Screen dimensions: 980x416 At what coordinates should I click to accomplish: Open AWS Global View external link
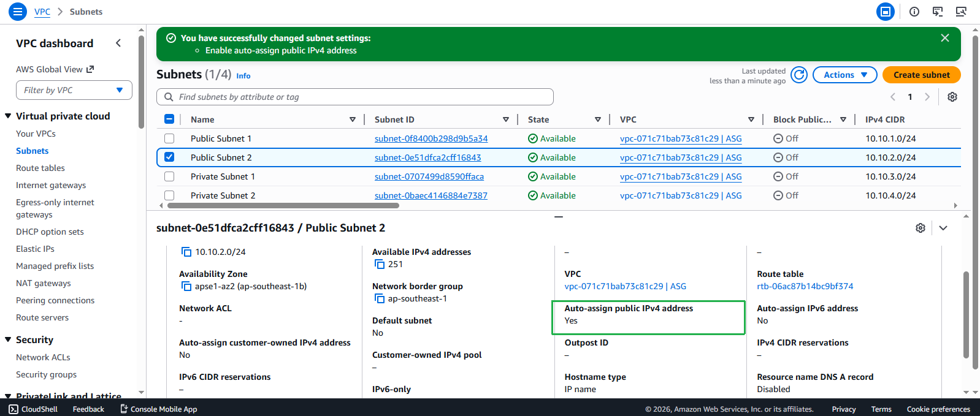click(x=55, y=69)
